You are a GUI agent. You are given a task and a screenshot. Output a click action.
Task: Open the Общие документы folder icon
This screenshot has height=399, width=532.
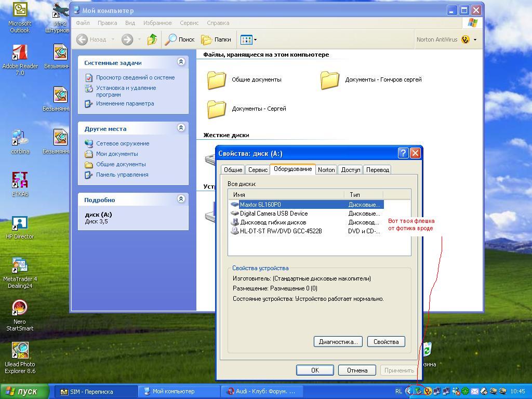(217, 80)
